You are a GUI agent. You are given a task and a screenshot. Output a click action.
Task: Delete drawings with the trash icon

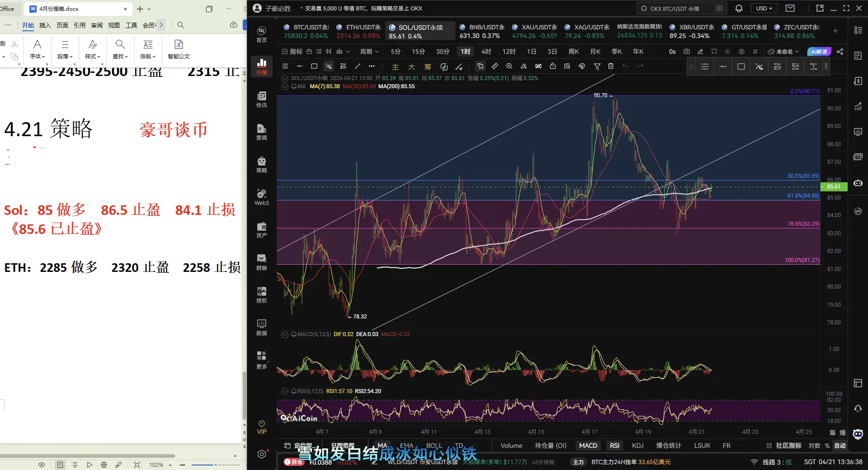pyautogui.click(x=611, y=66)
